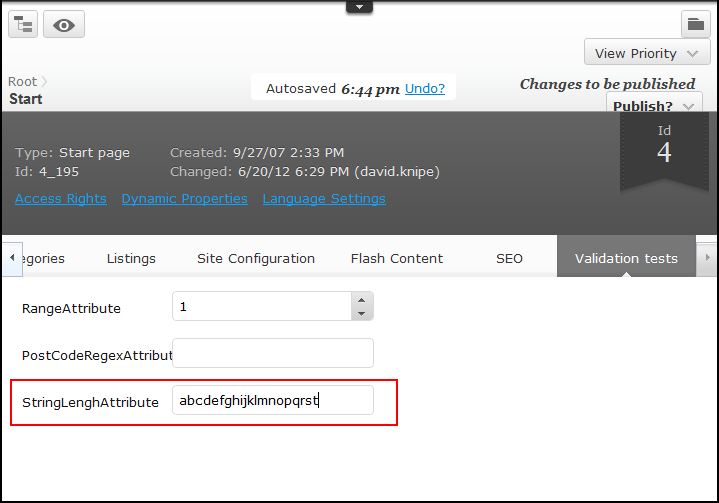The height and width of the screenshot is (503, 719).
Task: Open the Language Settings link
Action: tap(324, 199)
